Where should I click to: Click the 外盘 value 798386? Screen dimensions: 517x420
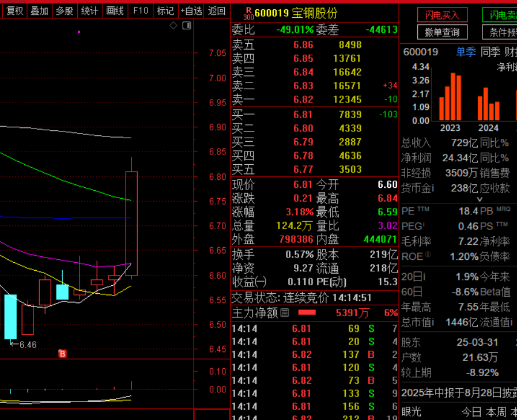[x=296, y=239]
